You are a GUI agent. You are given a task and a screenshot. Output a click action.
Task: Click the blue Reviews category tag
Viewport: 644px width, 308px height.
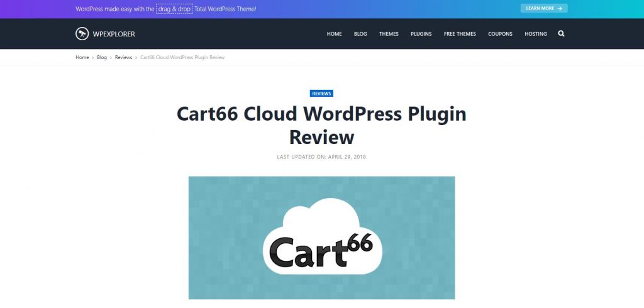tap(321, 94)
